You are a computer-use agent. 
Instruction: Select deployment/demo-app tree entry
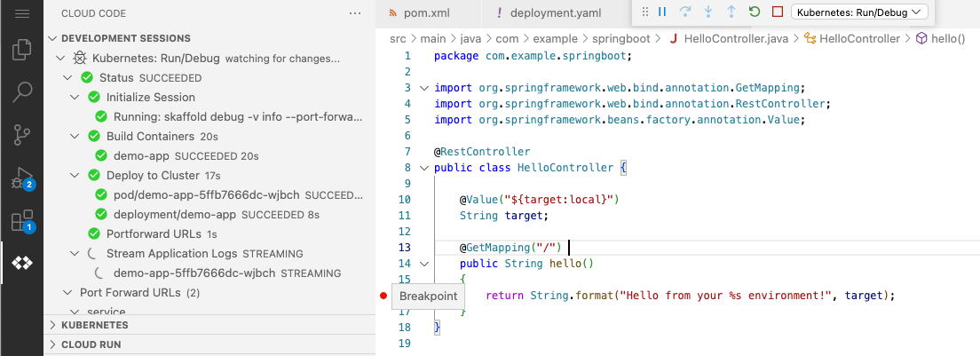click(x=174, y=214)
